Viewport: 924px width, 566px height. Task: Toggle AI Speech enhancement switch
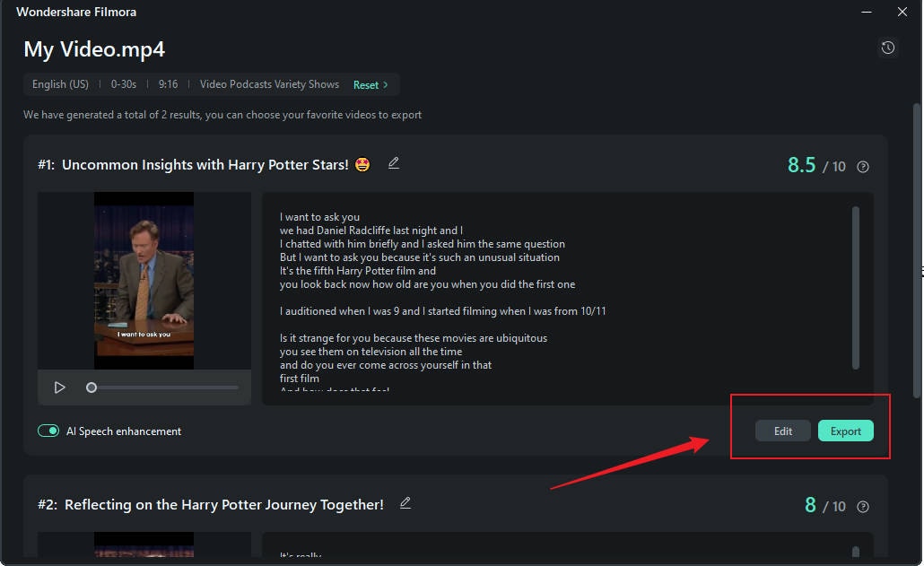[48, 431]
